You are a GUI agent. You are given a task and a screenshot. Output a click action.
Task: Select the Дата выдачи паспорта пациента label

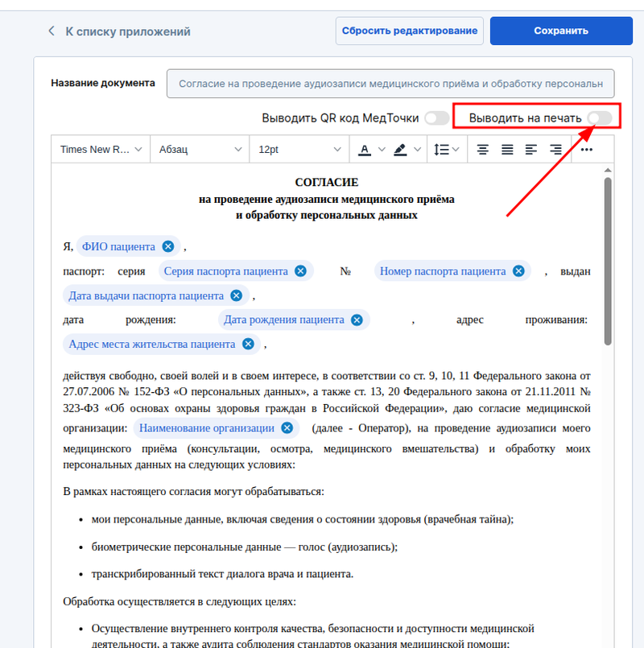146,296
